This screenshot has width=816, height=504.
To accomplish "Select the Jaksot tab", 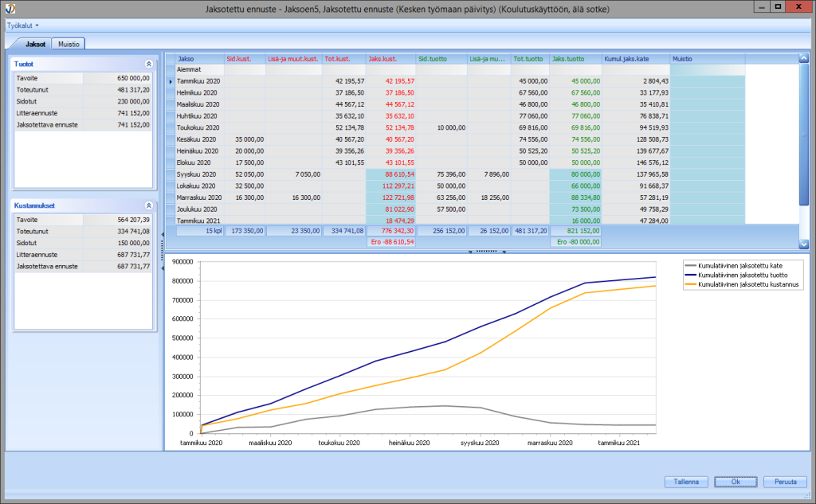I will pos(35,45).
